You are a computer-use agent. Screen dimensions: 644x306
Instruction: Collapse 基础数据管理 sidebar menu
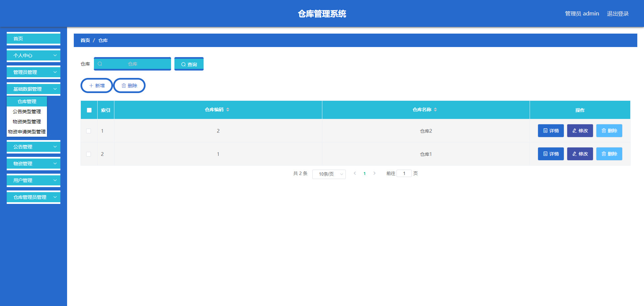coord(34,89)
